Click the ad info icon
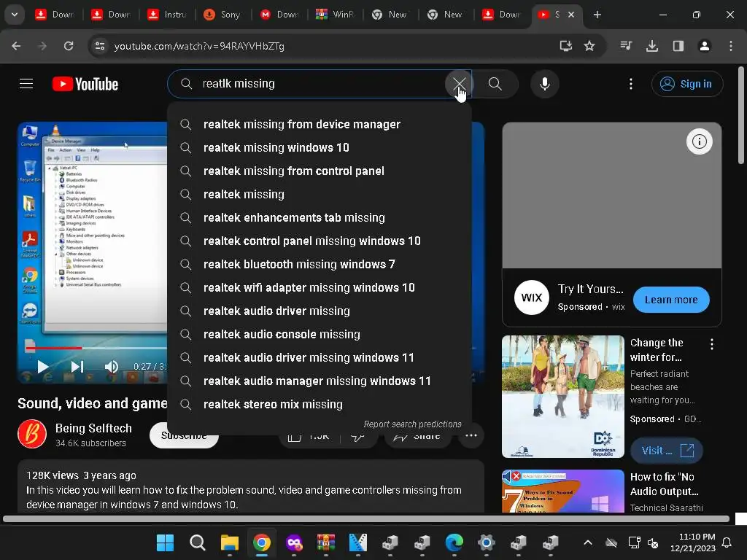 [x=699, y=141]
